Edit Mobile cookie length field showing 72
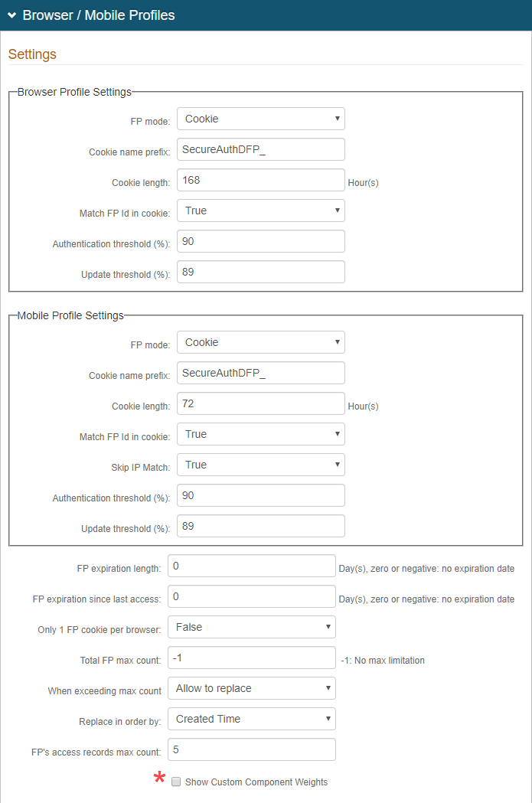The height and width of the screenshot is (803, 532). (260, 403)
